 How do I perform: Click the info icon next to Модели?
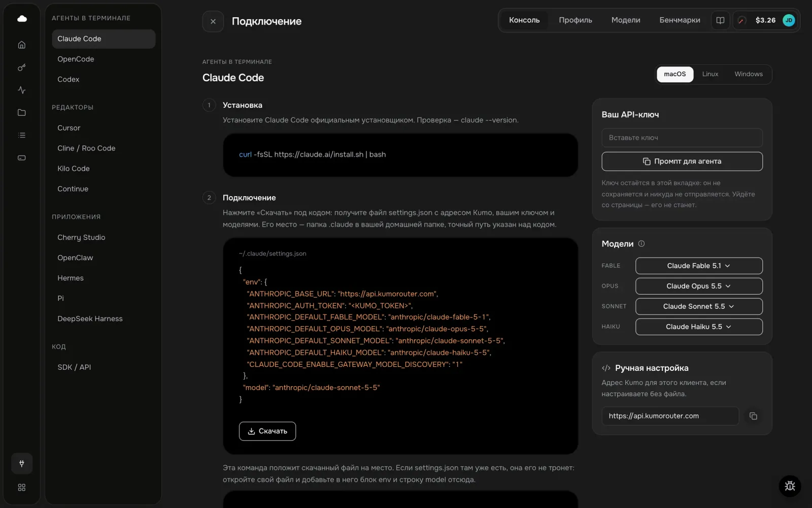pyautogui.click(x=641, y=244)
